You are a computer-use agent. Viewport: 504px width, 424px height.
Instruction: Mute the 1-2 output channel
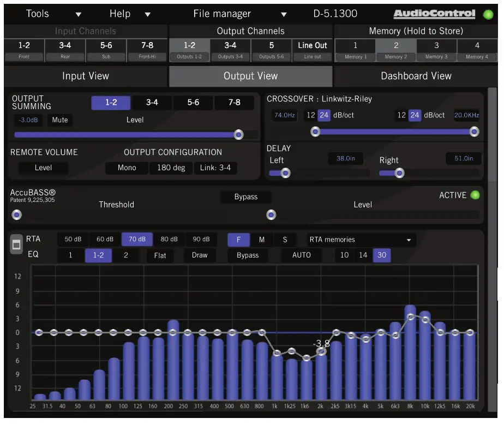(x=60, y=120)
